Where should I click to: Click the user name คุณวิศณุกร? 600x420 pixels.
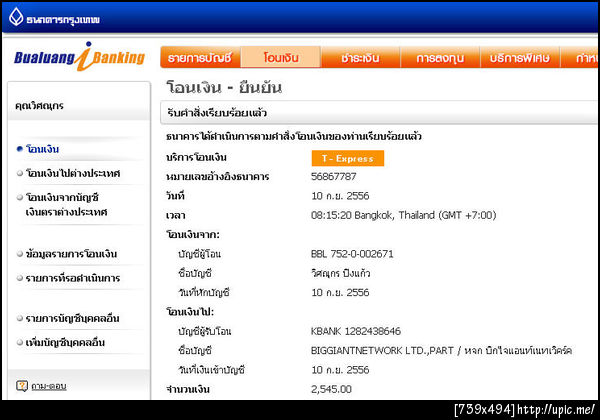(39, 106)
